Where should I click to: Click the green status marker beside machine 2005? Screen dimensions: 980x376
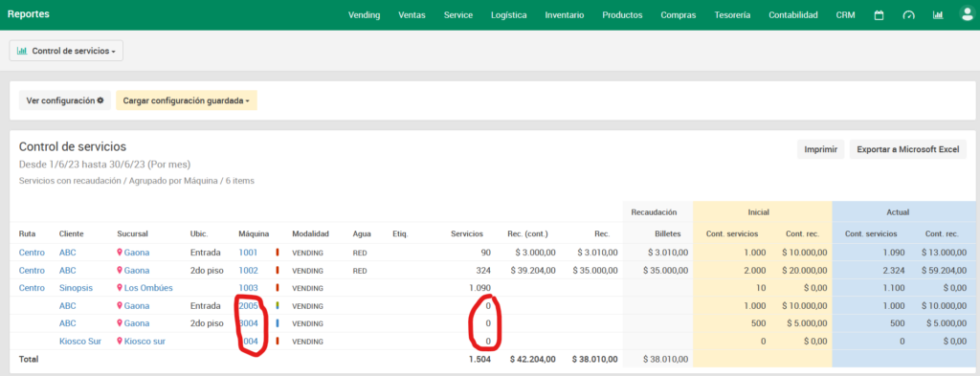pyautogui.click(x=277, y=305)
